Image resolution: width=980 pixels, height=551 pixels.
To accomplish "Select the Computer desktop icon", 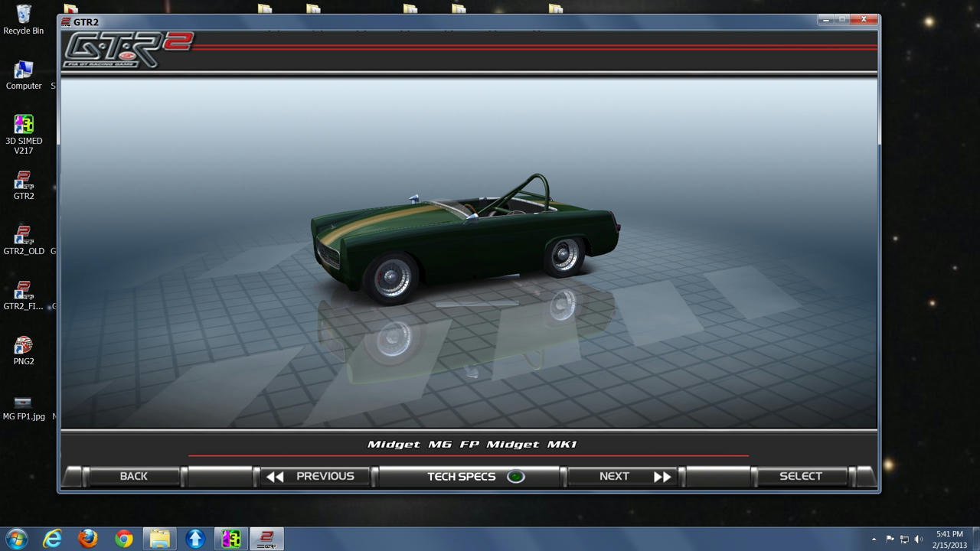I will (24, 75).
